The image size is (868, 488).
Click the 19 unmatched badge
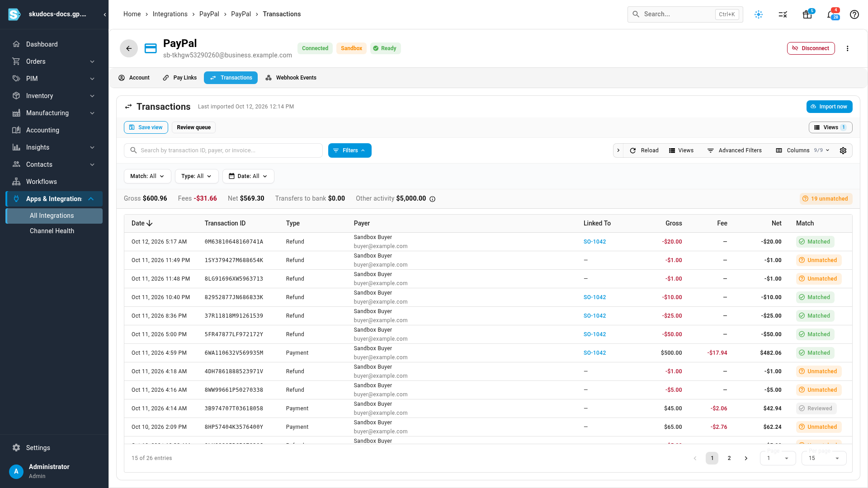pyautogui.click(x=826, y=199)
